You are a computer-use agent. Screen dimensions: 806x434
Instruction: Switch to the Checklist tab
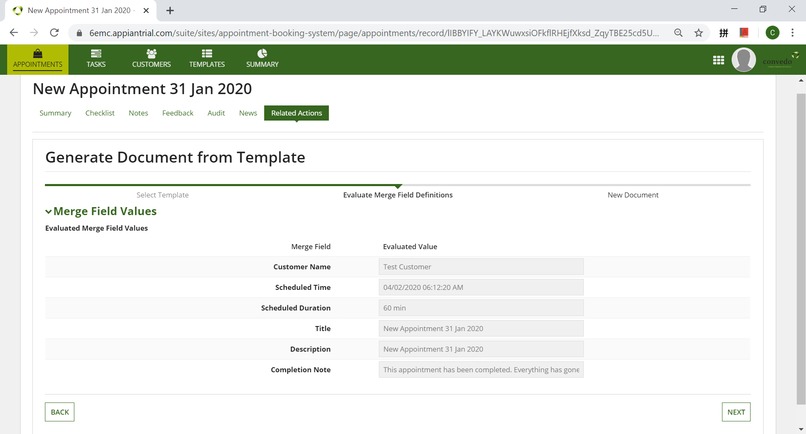click(100, 113)
